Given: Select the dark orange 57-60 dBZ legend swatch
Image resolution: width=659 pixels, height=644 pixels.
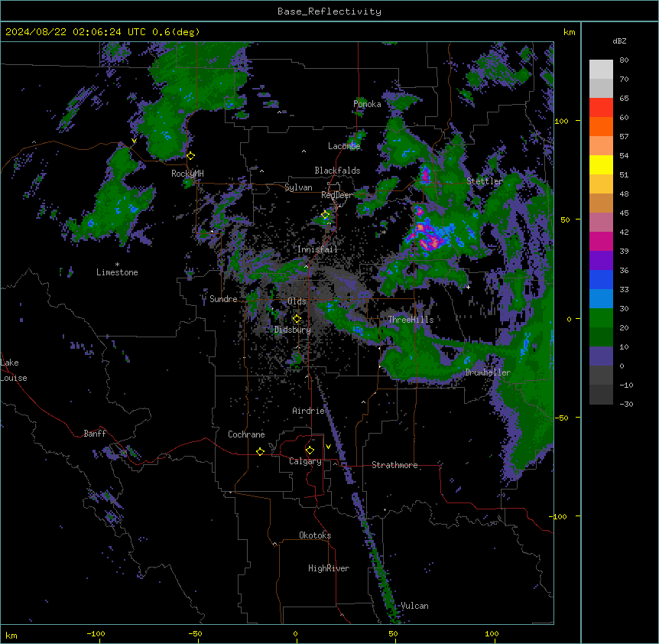Looking at the screenshot, I should tap(601, 126).
